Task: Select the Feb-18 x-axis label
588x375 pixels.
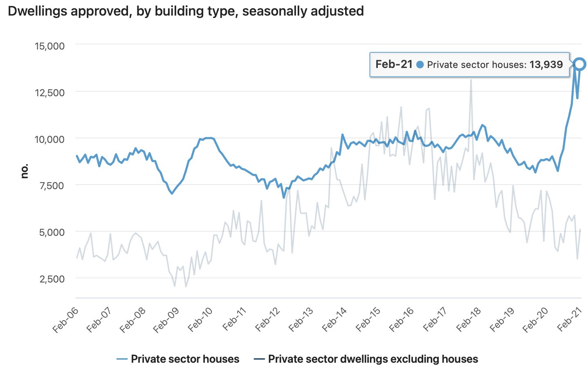Action: pos(469,319)
